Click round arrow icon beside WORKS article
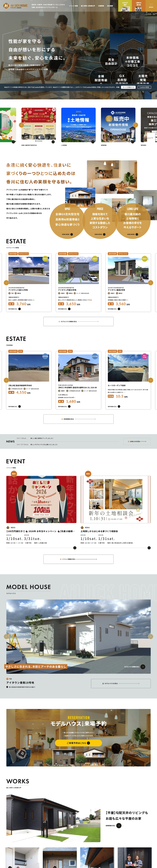The width and height of the screenshot is (157, 868). click(x=118, y=825)
